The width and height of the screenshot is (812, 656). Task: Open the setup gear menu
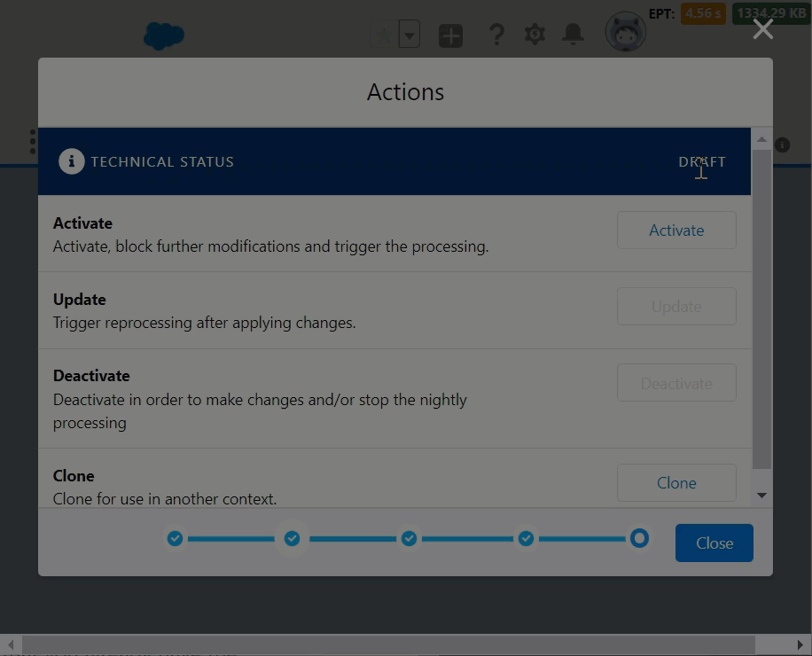click(x=535, y=35)
